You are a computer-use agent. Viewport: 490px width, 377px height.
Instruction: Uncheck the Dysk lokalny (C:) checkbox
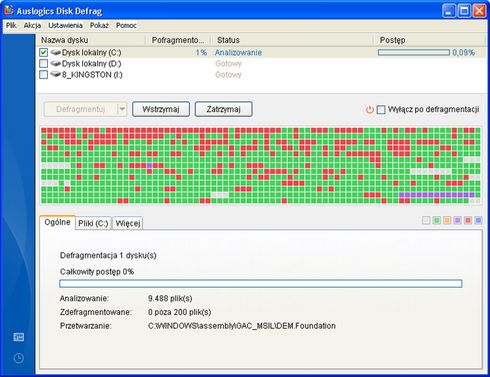(43, 52)
